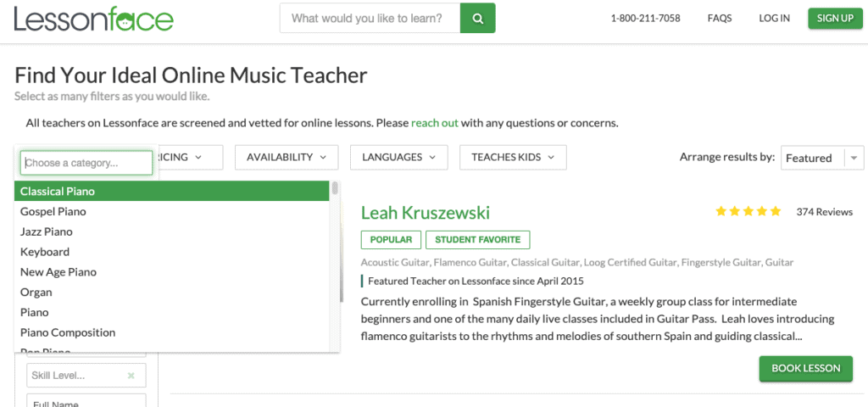Select Classical Piano category option
This screenshot has width=868, height=407.
coord(171,191)
